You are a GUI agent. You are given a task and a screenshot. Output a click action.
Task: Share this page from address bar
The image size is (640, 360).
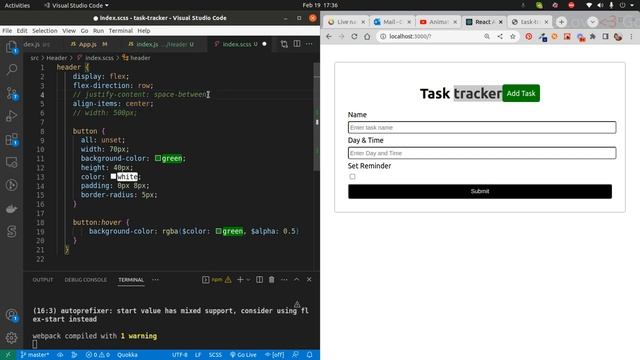[x=500, y=36]
